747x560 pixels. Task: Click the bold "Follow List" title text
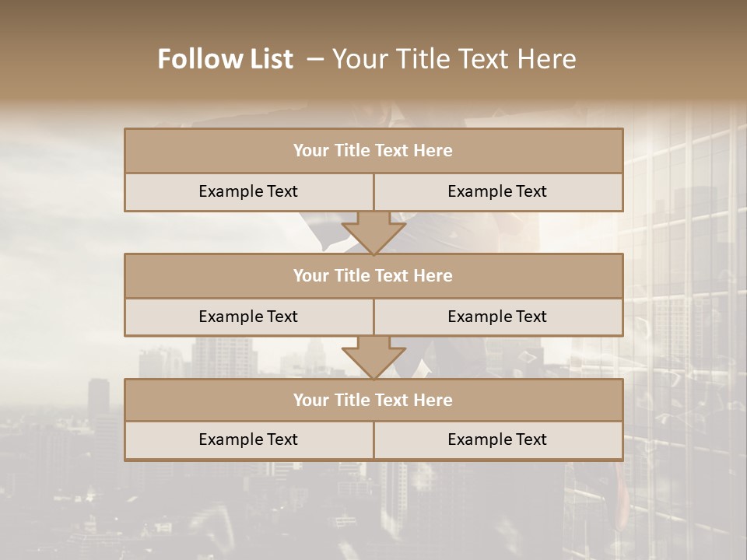(x=226, y=59)
